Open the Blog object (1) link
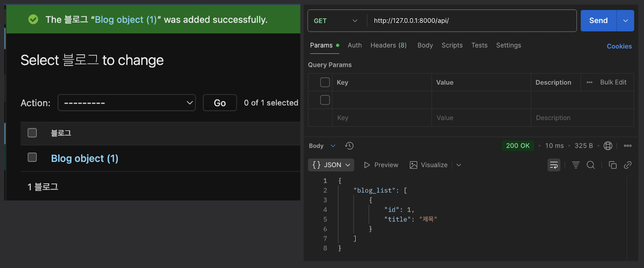Image resolution: width=644 pixels, height=268 pixels. [84, 158]
